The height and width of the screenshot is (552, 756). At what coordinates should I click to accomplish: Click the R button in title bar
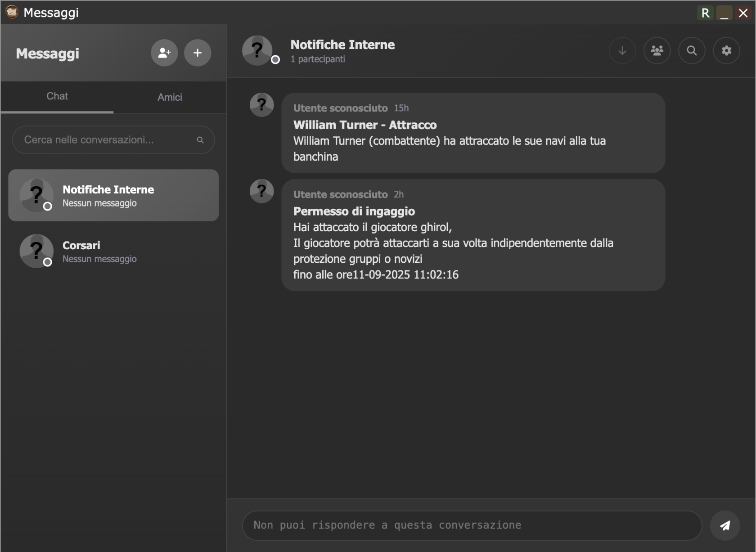(x=705, y=13)
